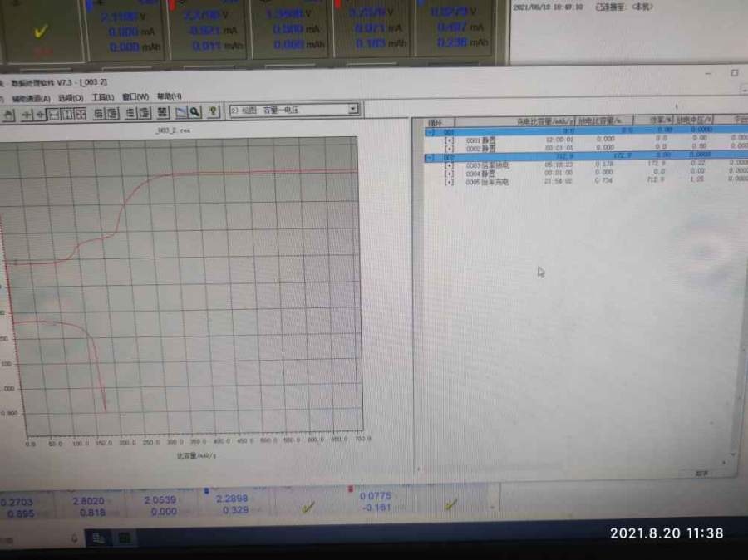Screen dimensions: 748x560
Task: Minimize the data processing software window
Action: [708, 74]
